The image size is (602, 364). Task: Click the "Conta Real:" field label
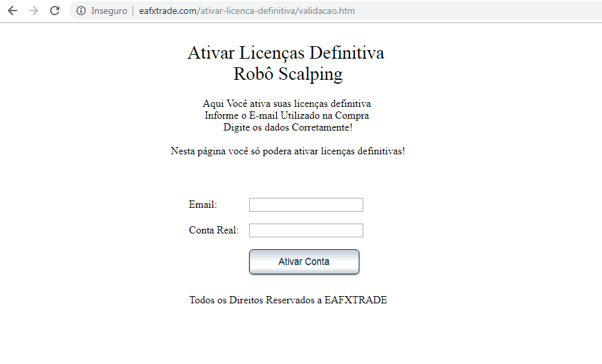pos(214,230)
